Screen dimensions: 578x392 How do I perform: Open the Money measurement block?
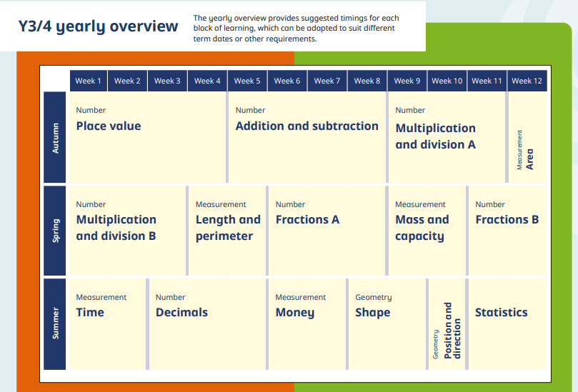[294, 313]
